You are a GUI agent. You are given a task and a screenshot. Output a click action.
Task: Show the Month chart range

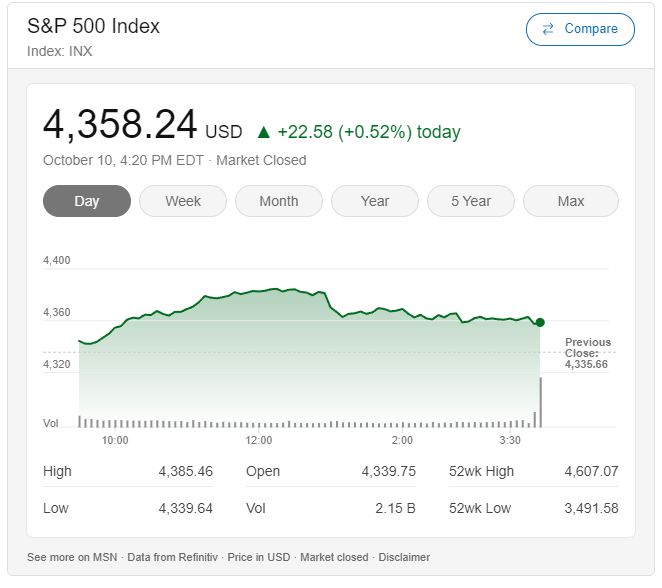279,201
